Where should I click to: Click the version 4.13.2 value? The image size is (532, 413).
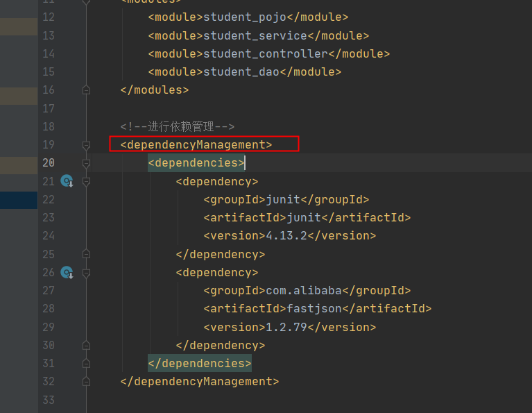286,236
